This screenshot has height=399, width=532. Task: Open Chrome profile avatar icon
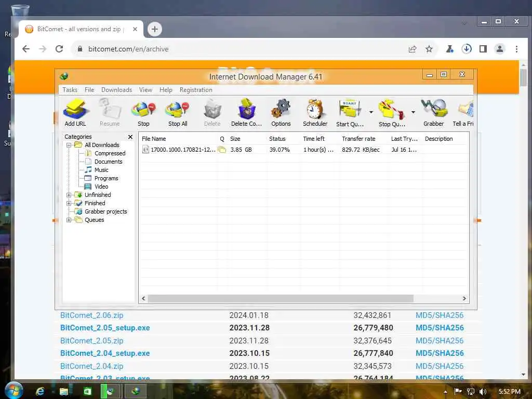(500, 49)
